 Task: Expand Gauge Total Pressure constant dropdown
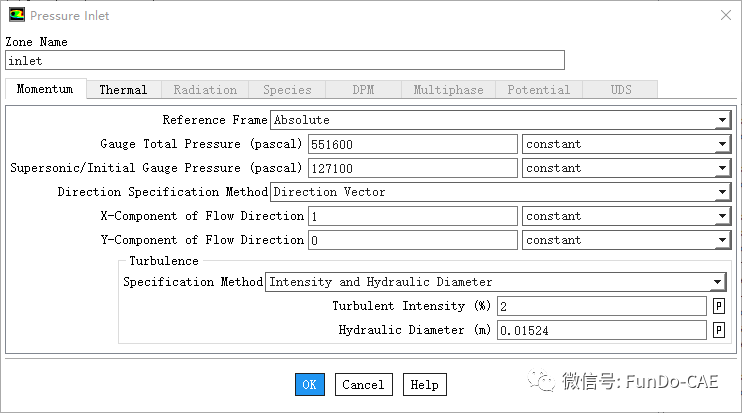pyautogui.click(x=722, y=144)
